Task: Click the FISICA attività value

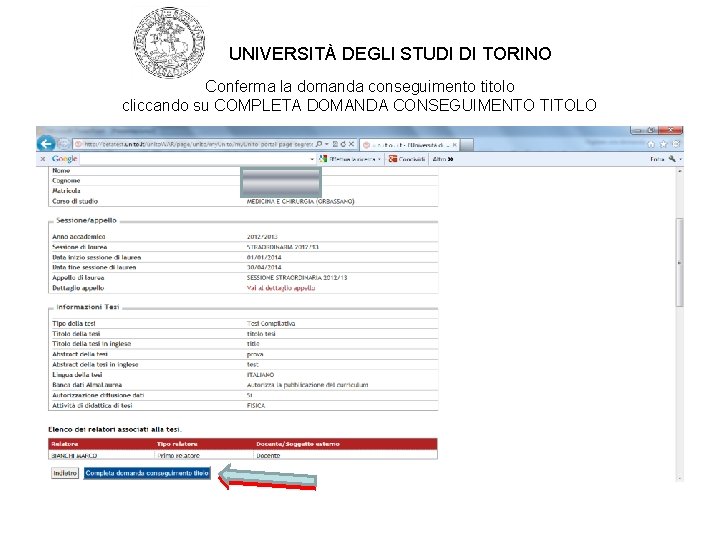Action: 256,405
